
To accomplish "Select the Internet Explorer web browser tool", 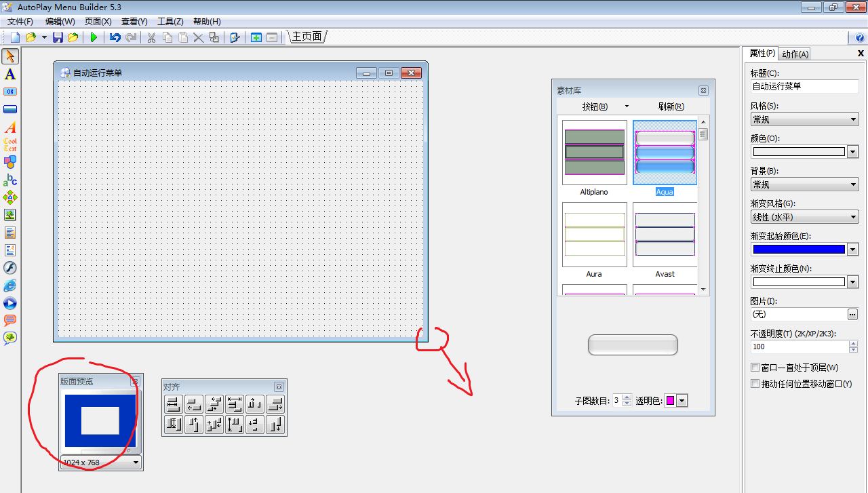I will coord(10,285).
